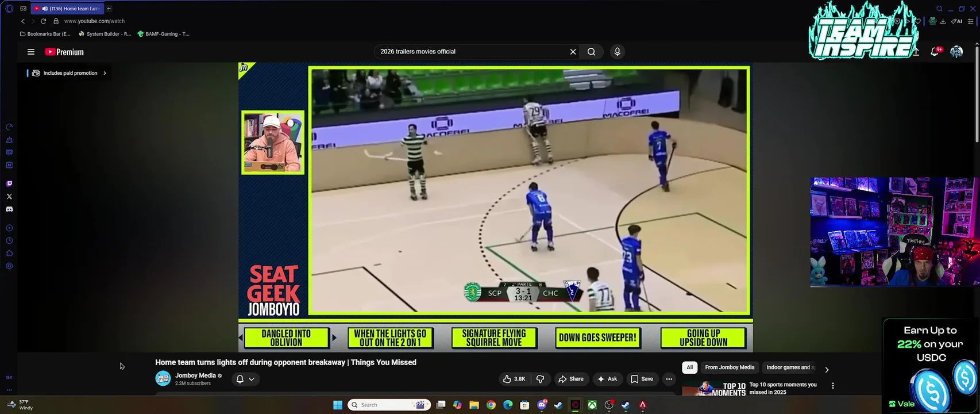Switch to the 'Home team turns' tab

pyautogui.click(x=67, y=9)
